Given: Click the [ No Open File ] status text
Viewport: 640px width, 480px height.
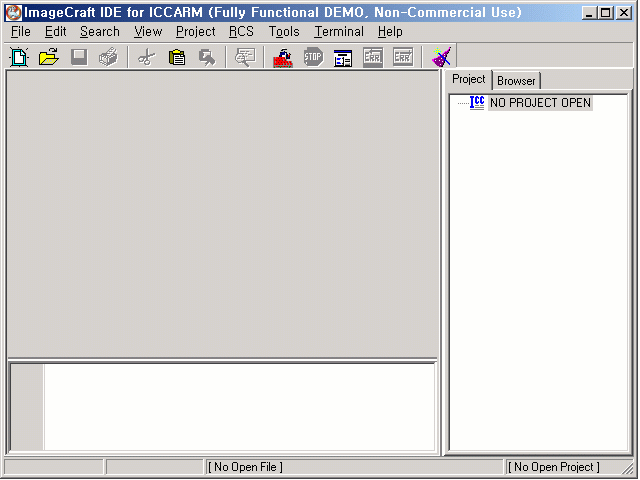Looking at the screenshot, I should (x=245, y=467).
